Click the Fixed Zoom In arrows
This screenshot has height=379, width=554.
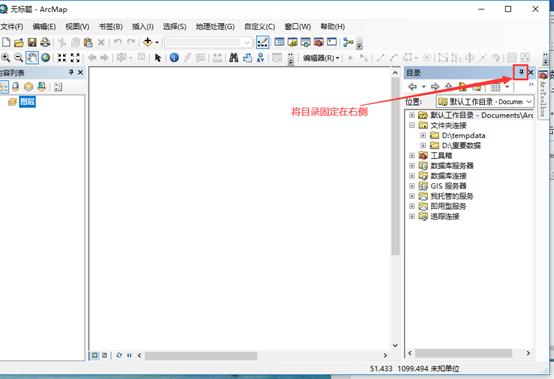pyautogui.click(x=62, y=58)
